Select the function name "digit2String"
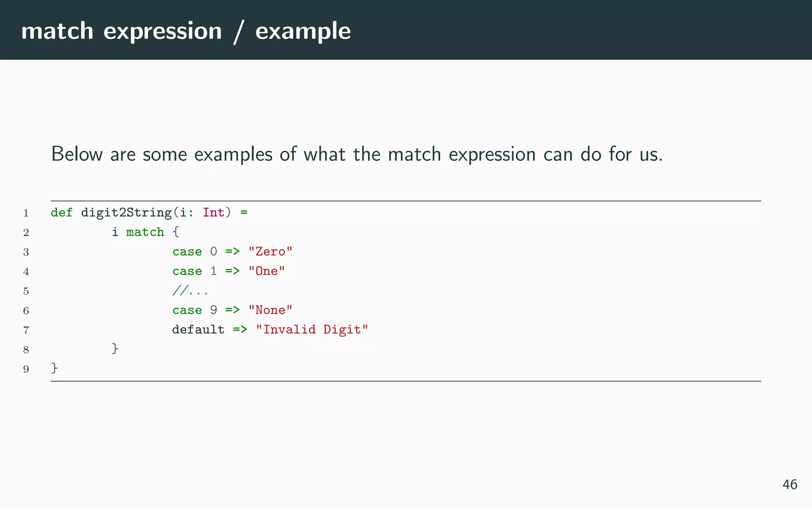The width and height of the screenshot is (812, 508). click(126, 213)
